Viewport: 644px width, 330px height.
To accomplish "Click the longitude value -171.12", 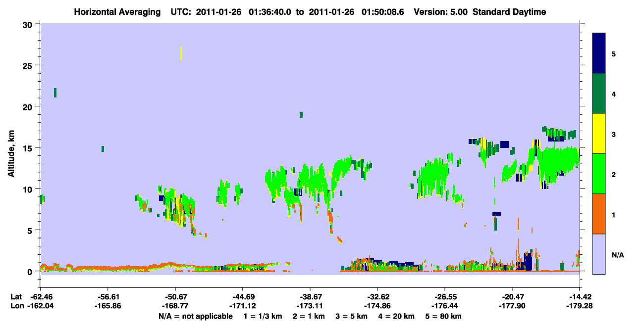I will pos(243,306).
